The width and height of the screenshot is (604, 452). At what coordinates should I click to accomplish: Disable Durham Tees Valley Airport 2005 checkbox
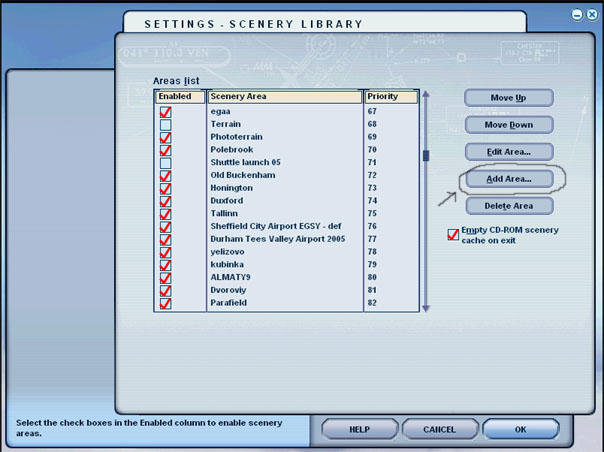(166, 239)
